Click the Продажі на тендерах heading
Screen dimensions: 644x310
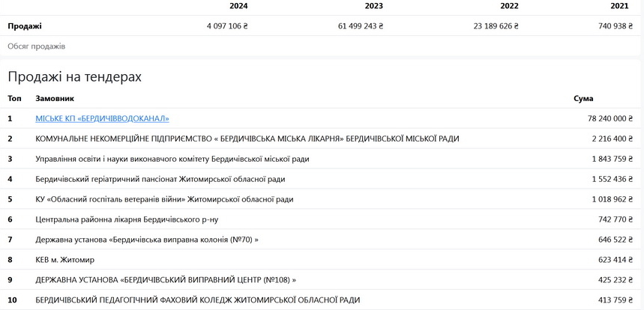[x=74, y=76]
